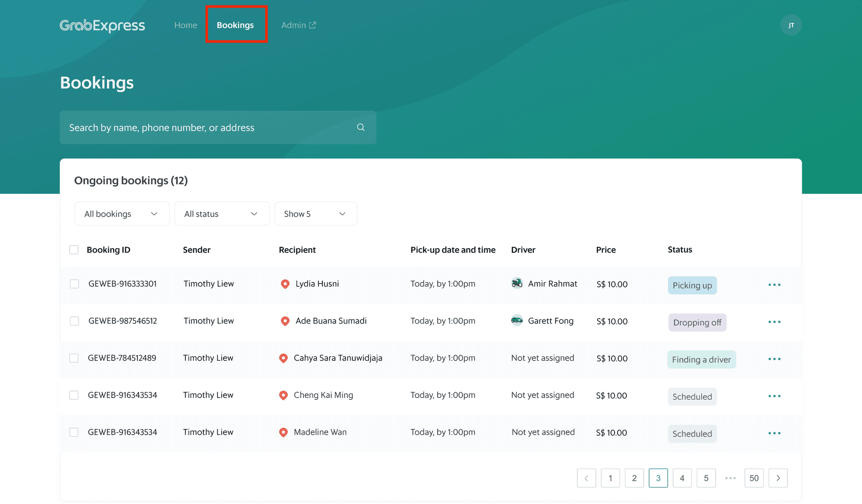This screenshot has width=862, height=504.
Task: Click location pin next to Ade Buana Sumadi
Action: [x=285, y=321]
